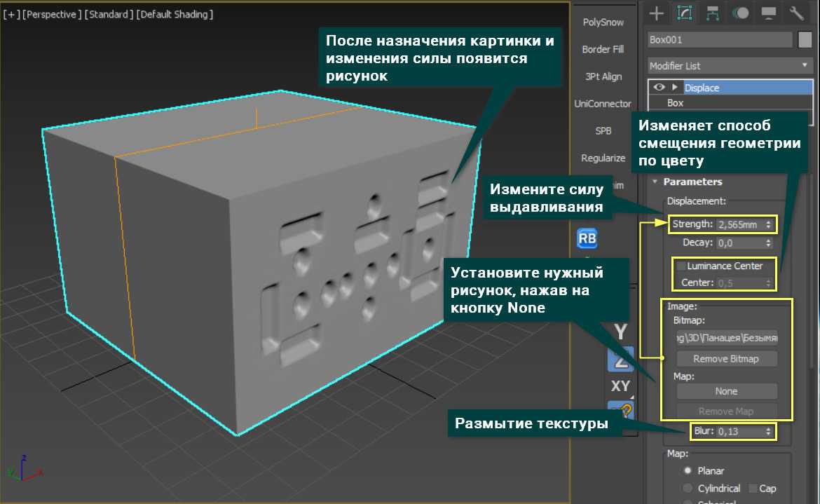Restrict transform to Y axis
The height and width of the screenshot is (504, 820).
(620, 332)
